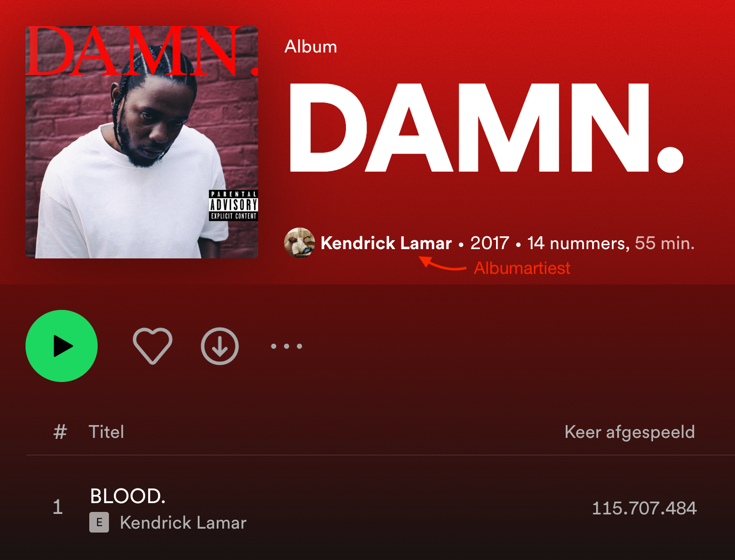Download the album using the arrow icon
Screen dimensions: 735x560
[x=220, y=346]
